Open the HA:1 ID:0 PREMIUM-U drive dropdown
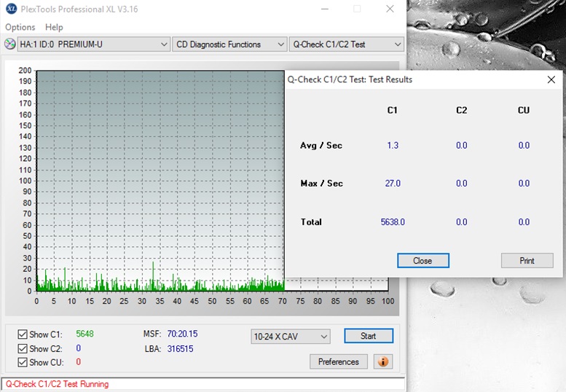 pyautogui.click(x=94, y=44)
